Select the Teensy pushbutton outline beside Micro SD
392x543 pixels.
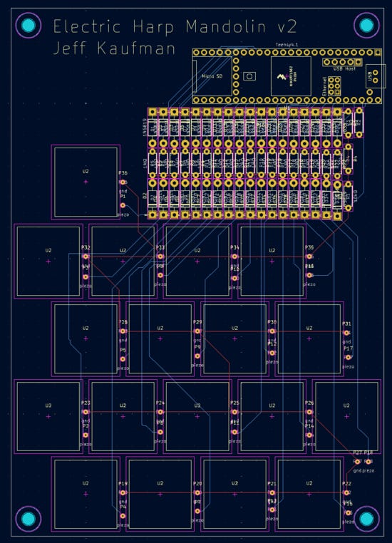pos(249,76)
